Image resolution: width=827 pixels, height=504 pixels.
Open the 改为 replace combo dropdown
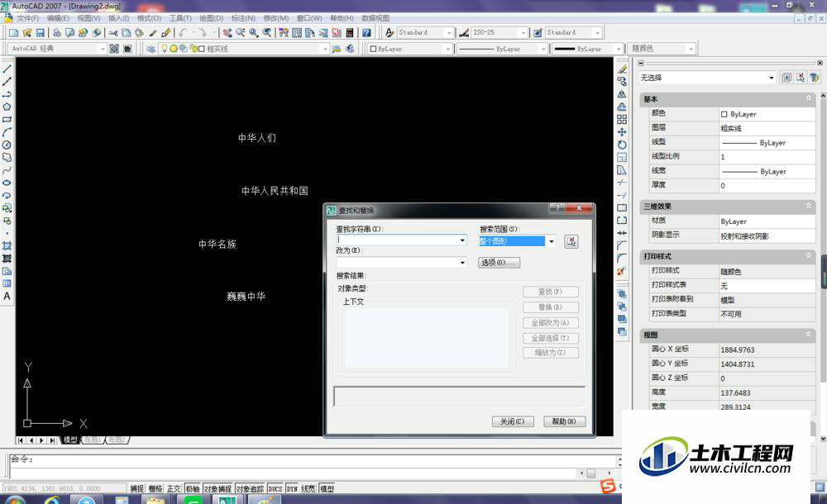[462, 262]
